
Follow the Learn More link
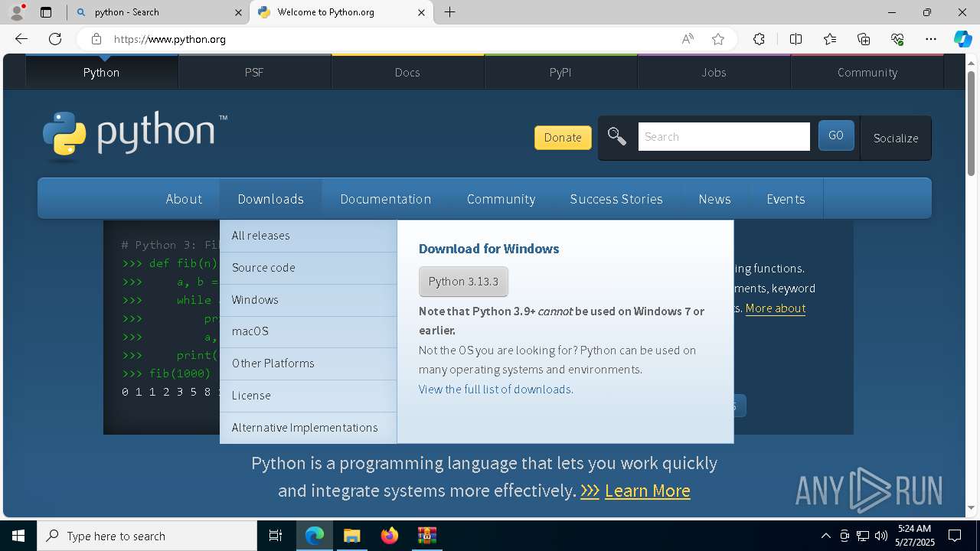[x=648, y=491]
